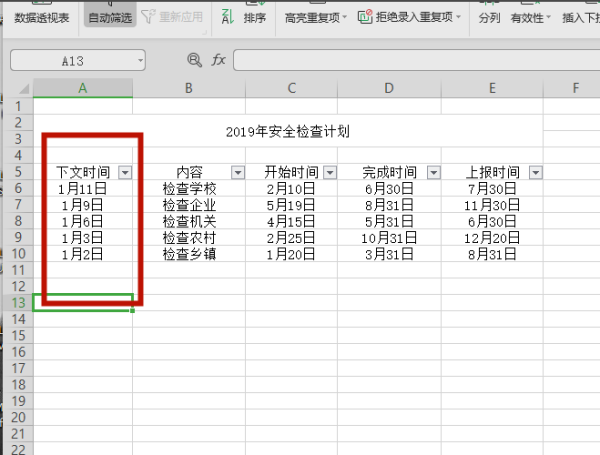Select row 5 header
600x455 pixels.
pyautogui.click(x=18, y=172)
